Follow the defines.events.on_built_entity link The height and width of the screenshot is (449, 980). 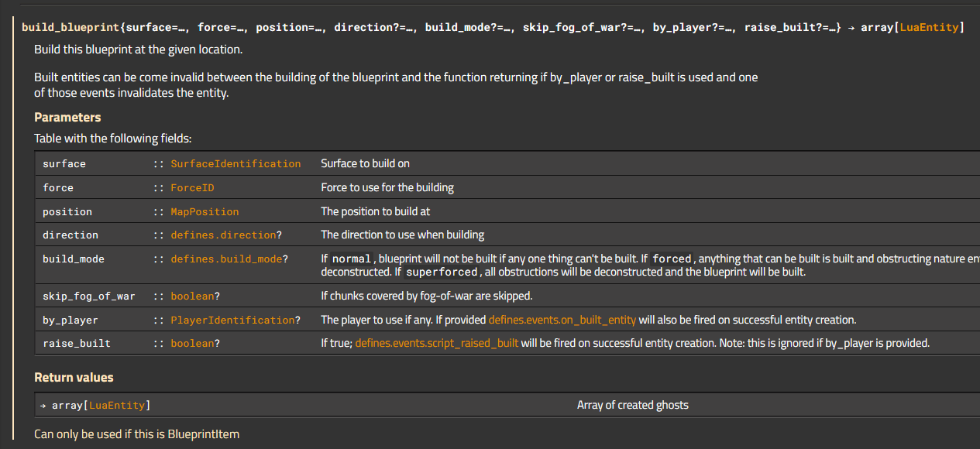(x=562, y=320)
